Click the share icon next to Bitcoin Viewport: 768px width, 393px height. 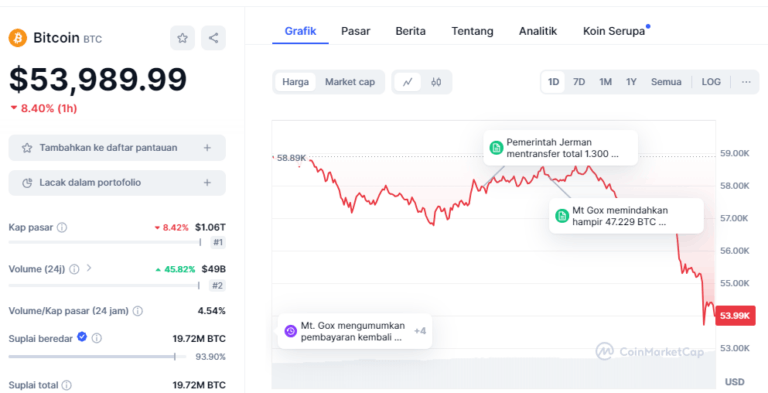[214, 38]
